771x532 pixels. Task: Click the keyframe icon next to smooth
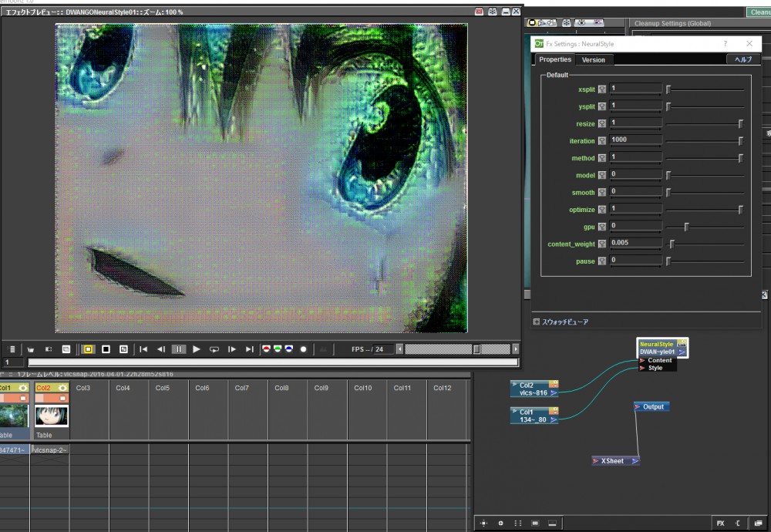[x=602, y=193]
